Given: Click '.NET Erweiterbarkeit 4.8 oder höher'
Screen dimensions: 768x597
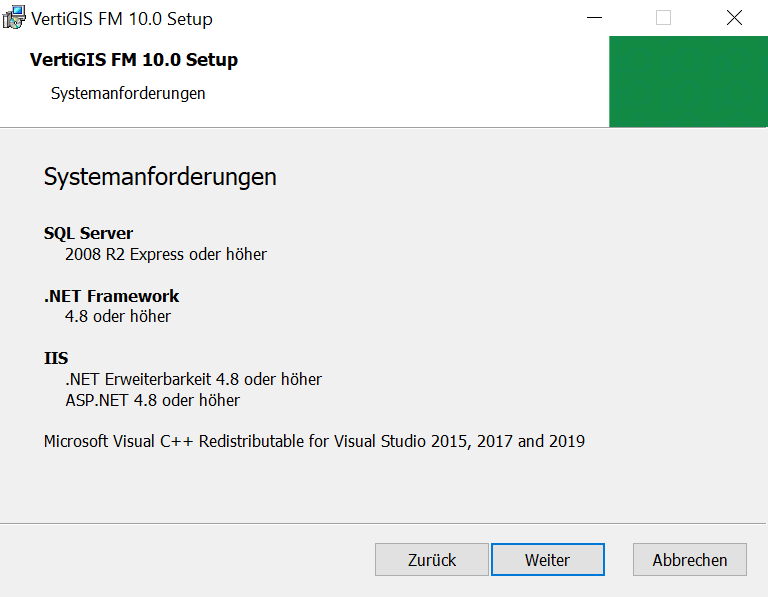Looking at the screenshot, I should coord(193,379).
